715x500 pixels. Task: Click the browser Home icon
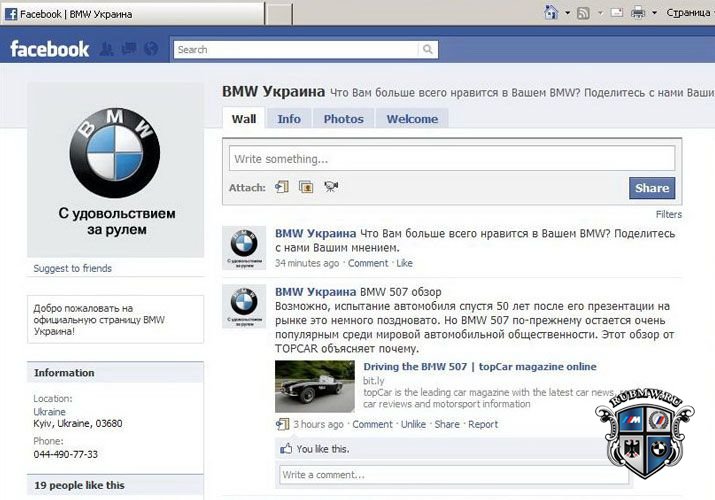(x=551, y=12)
